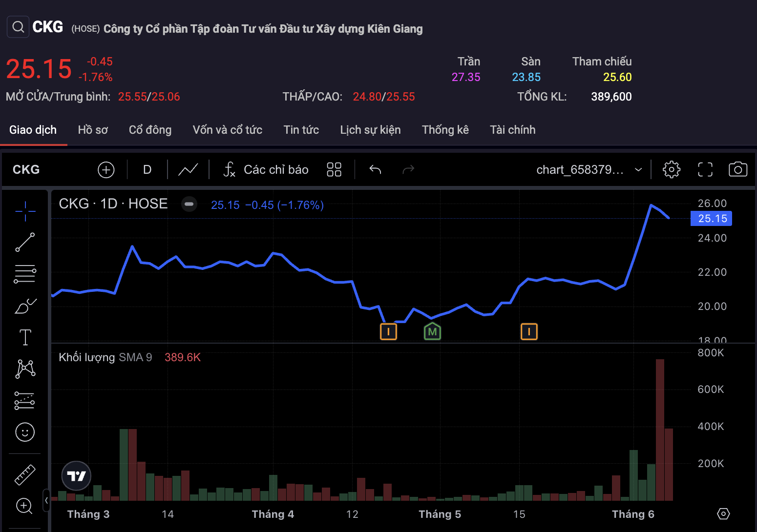Switch to the Tài chính tab
Image resolution: width=757 pixels, height=532 pixels.
tap(512, 130)
